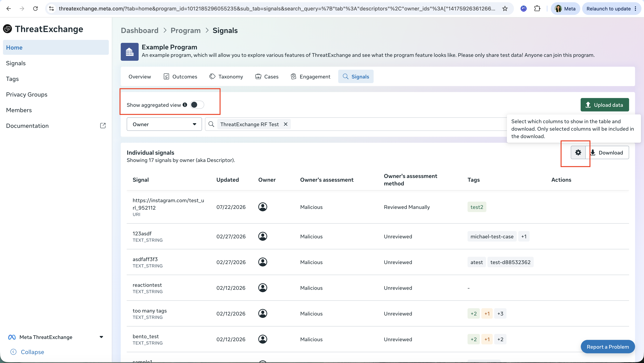This screenshot has height=363, width=644.
Task: Navigate to Dashboard breadcrumb
Action: tap(140, 30)
